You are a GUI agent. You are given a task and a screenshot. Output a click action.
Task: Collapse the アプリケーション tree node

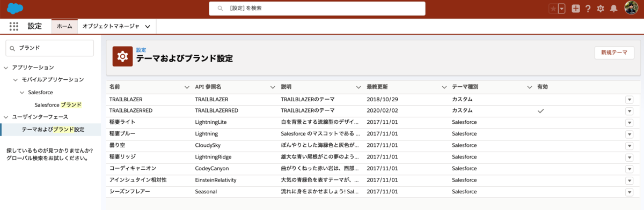(x=6, y=67)
